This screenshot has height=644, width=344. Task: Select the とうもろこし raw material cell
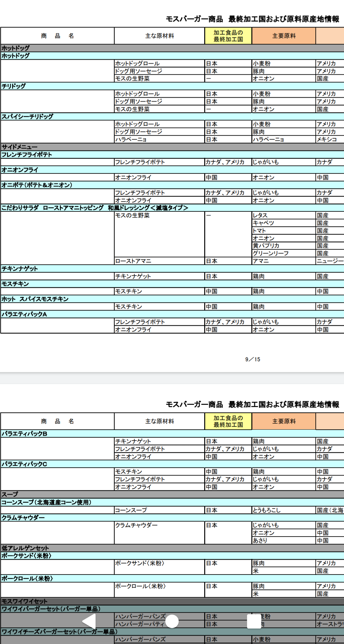coord(283,510)
